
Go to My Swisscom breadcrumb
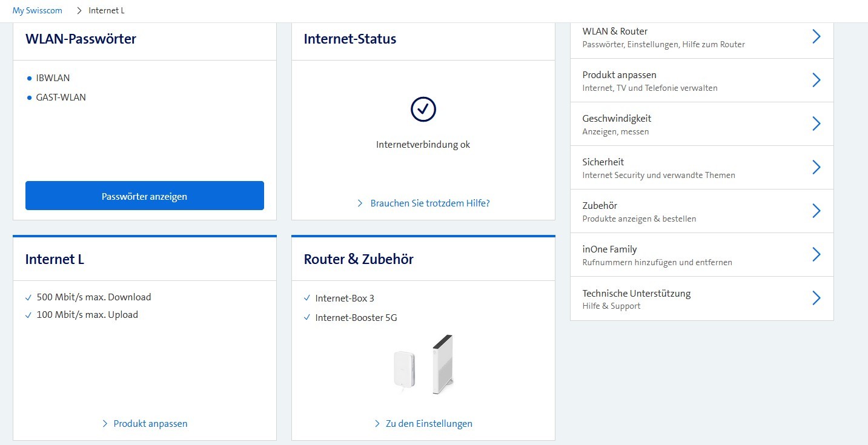(37, 10)
